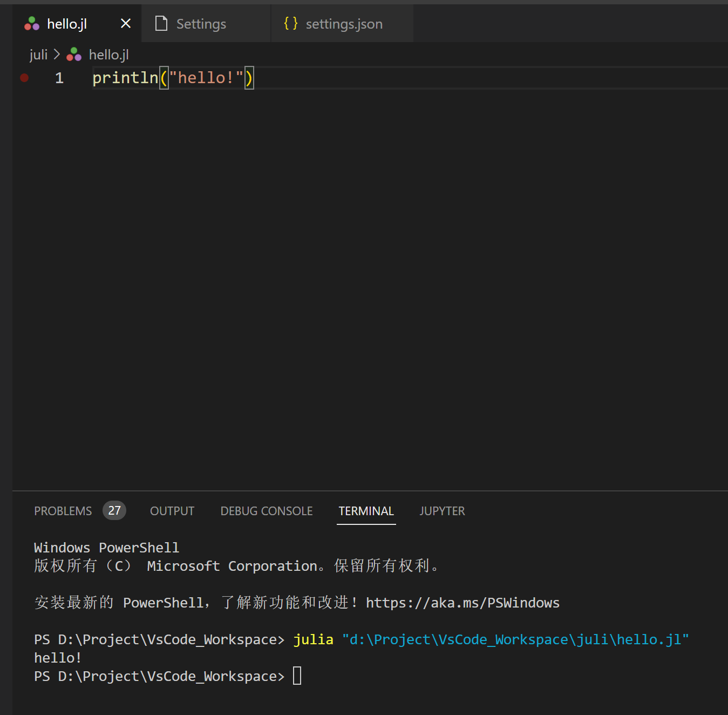Select the Terminal panel tab

coord(366,511)
